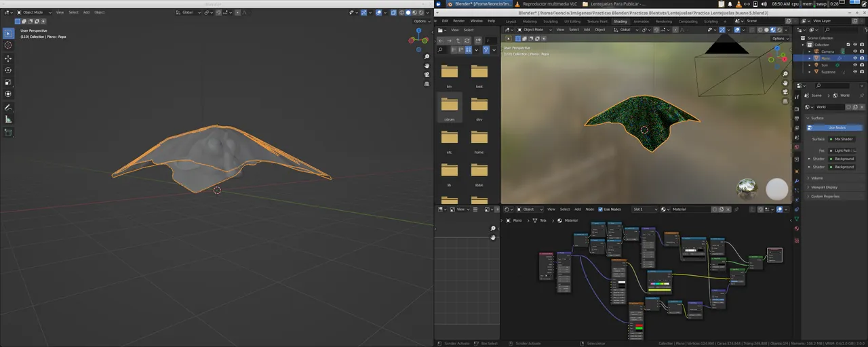Click the VLC cone icon in system tray

(x=738, y=4)
